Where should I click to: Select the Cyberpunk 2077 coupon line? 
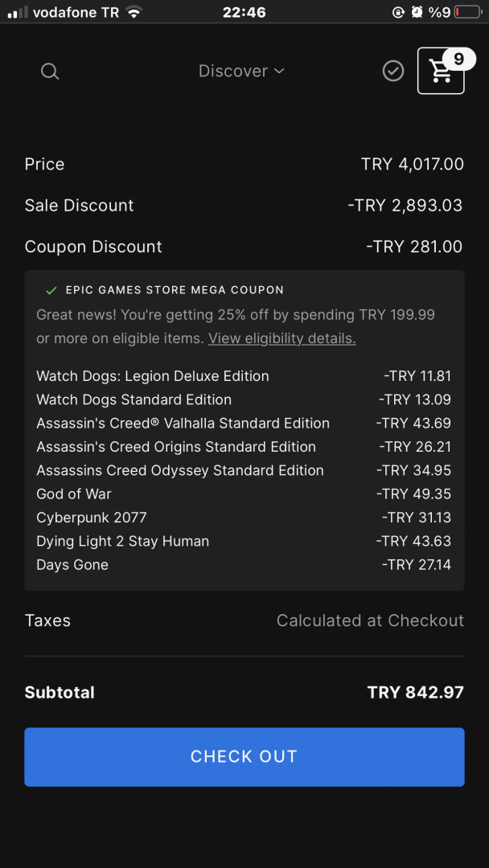(92, 518)
